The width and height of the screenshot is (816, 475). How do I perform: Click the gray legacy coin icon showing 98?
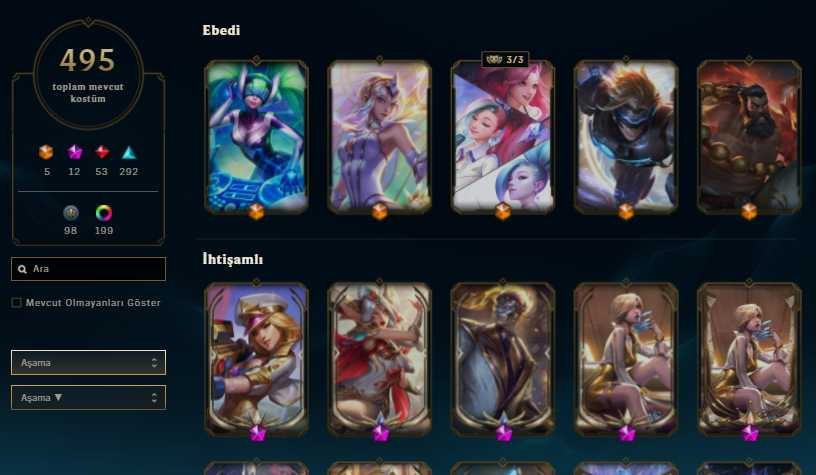[71, 212]
